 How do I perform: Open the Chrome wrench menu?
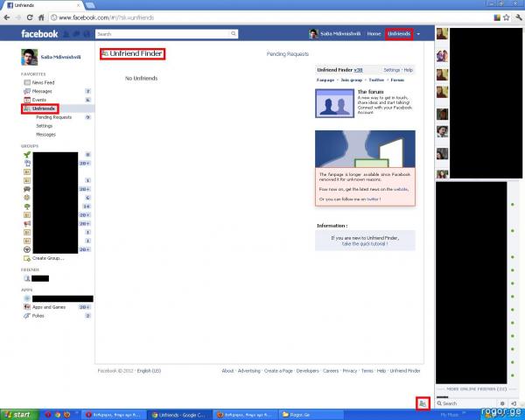tap(518, 17)
